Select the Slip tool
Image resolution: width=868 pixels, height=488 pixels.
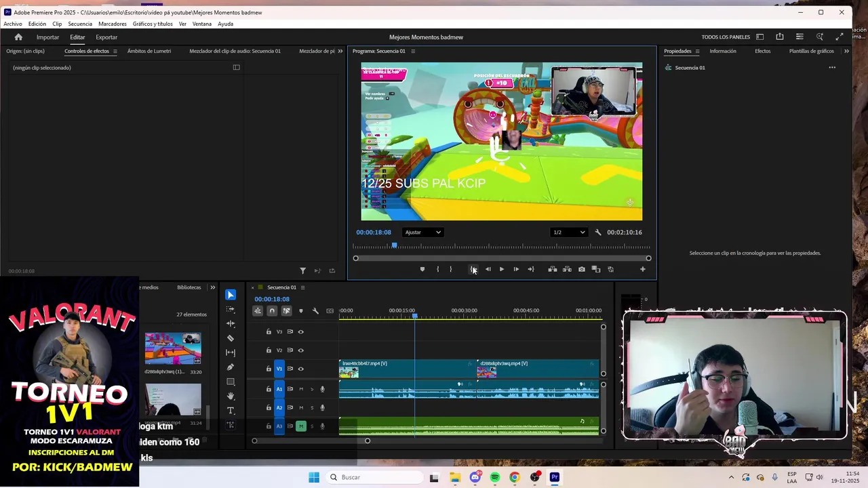231,352
